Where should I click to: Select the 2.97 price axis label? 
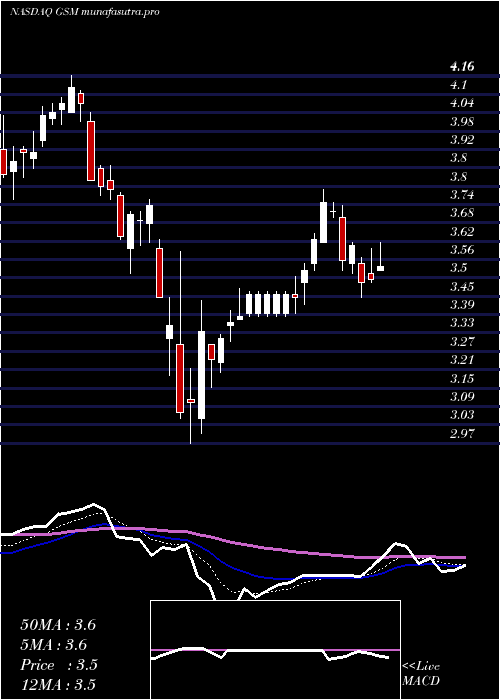coord(462,433)
